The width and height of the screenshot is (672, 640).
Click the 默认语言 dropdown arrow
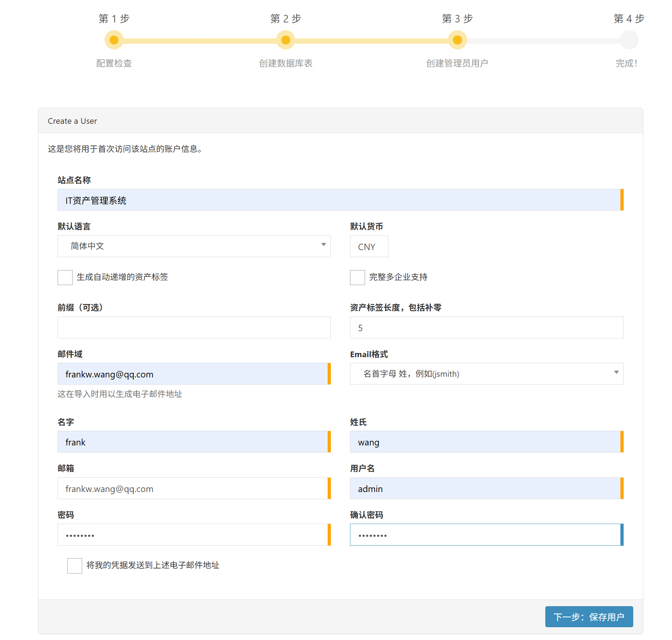pyautogui.click(x=323, y=246)
